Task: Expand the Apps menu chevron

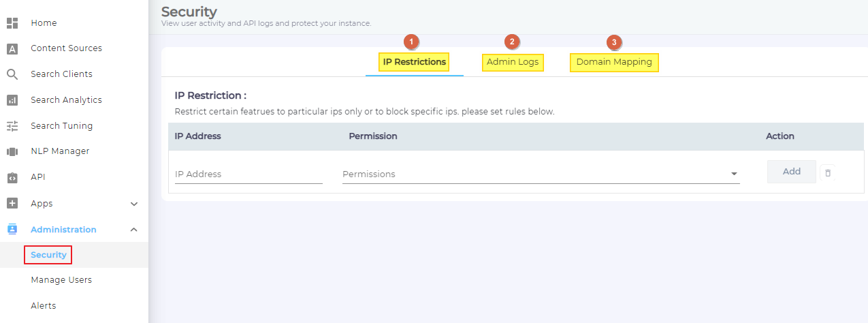Action: 134,204
